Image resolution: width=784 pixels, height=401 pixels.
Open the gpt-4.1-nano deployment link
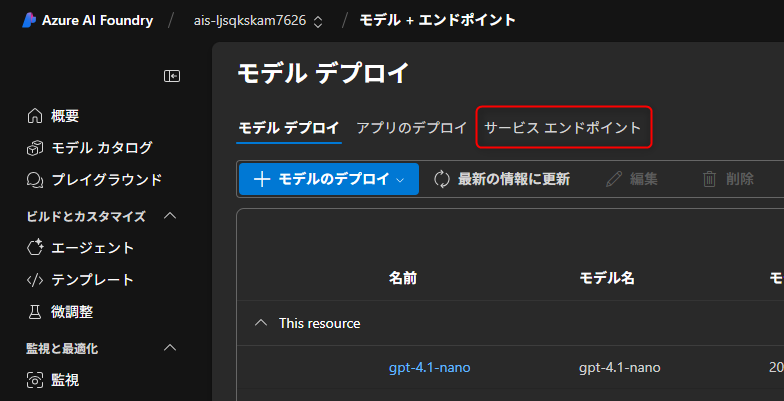(x=429, y=367)
